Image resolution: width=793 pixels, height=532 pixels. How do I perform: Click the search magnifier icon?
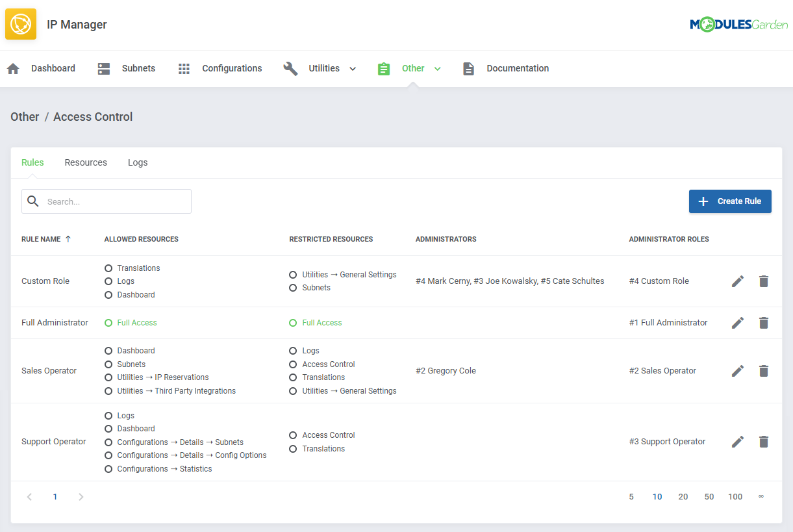[33, 201]
